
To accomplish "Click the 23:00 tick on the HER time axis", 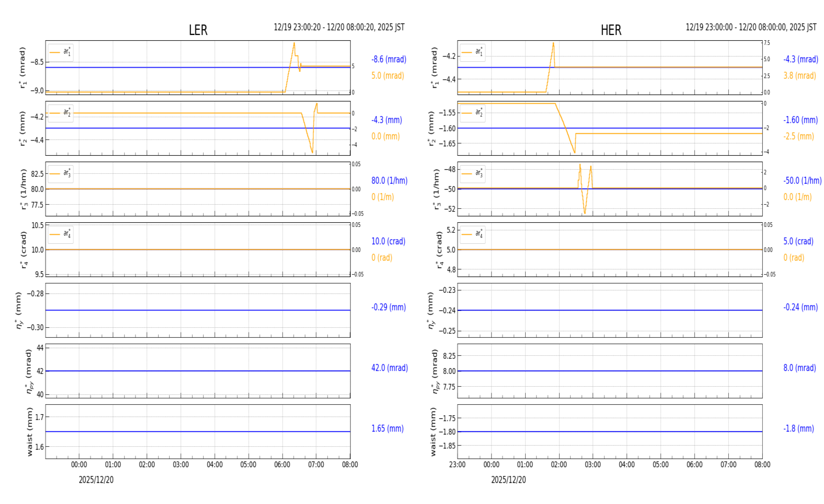I will (458, 465).
